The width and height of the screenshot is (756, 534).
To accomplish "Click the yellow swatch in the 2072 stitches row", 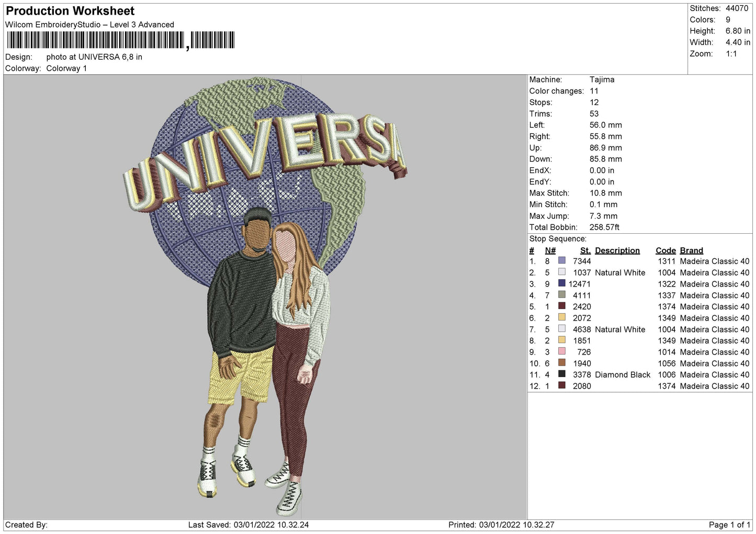I will [x=561, y=317].
